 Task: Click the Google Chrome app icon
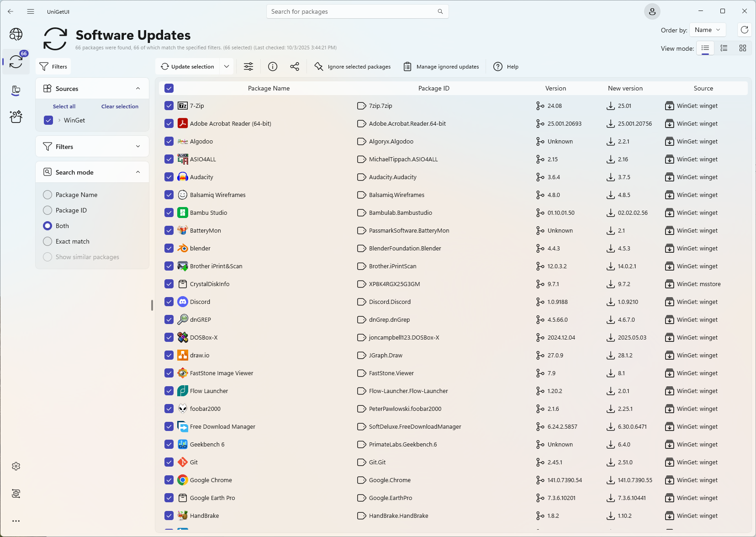tap(183, 480)
